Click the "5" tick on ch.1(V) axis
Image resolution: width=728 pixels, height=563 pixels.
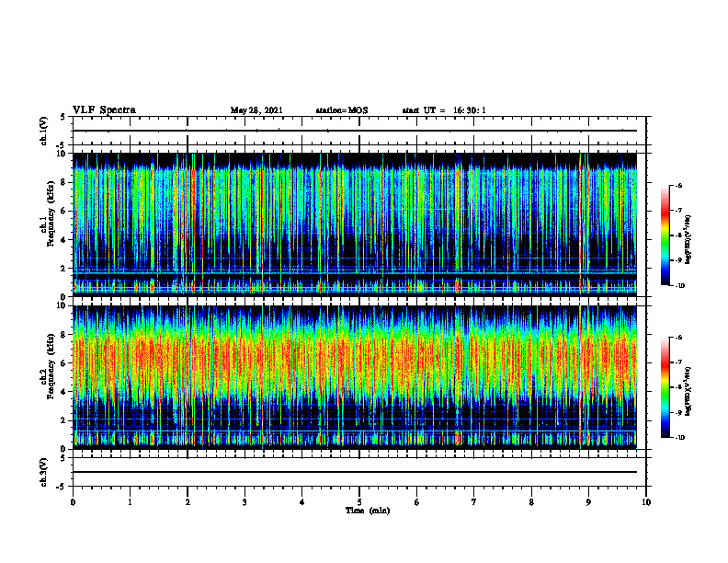coord(63,117)
